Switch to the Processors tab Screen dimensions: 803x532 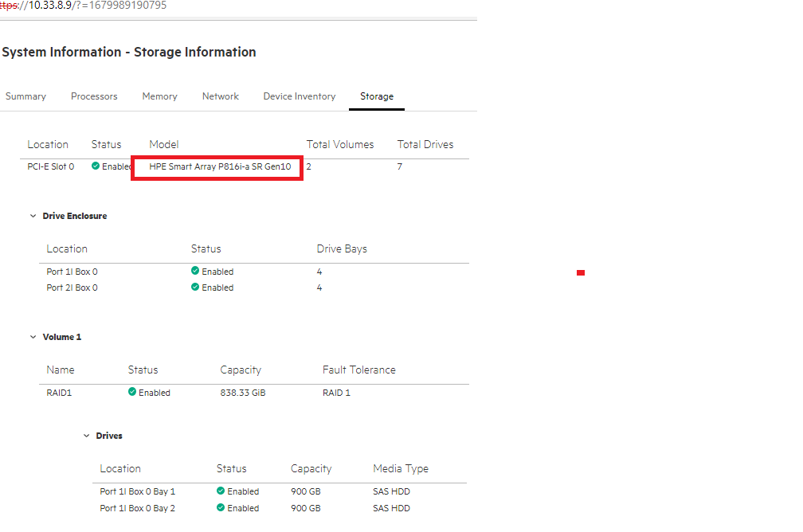pyautogui.click(x=94, y=96)
